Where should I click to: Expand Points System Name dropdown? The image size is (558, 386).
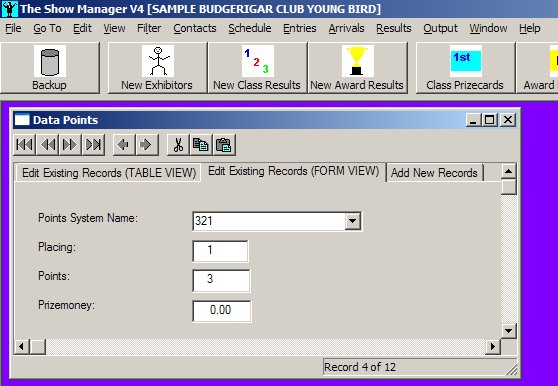coord(352,221)
